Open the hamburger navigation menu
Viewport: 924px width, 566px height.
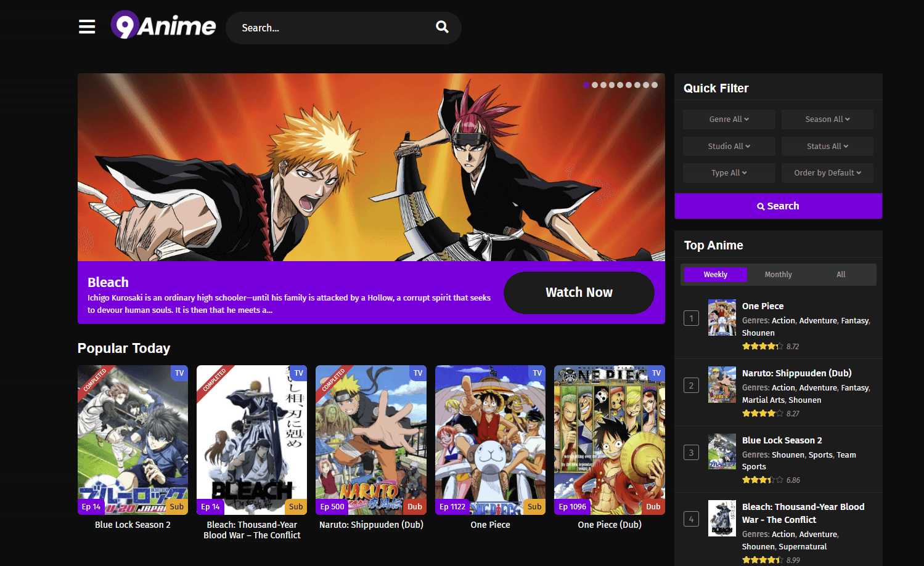(x=87, y=27)
